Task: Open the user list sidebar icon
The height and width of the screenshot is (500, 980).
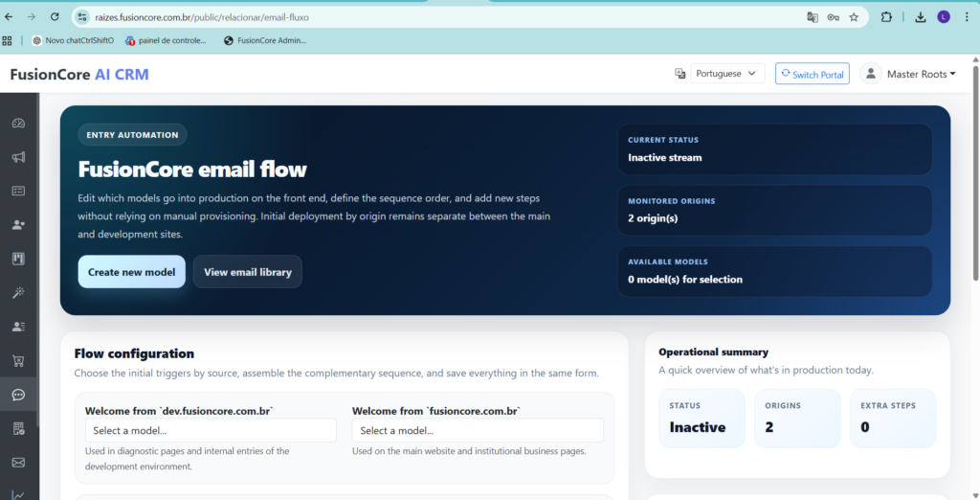Action: 18,326
